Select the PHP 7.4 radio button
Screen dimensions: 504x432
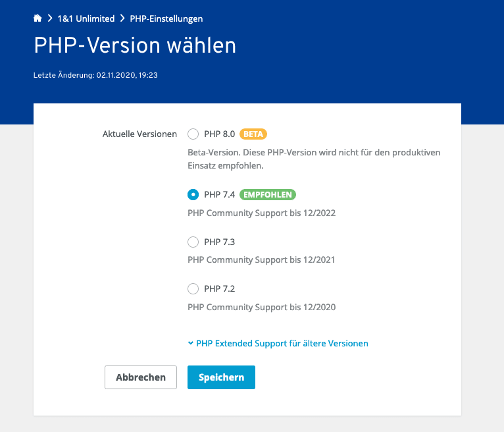click(x=193, y=195)
